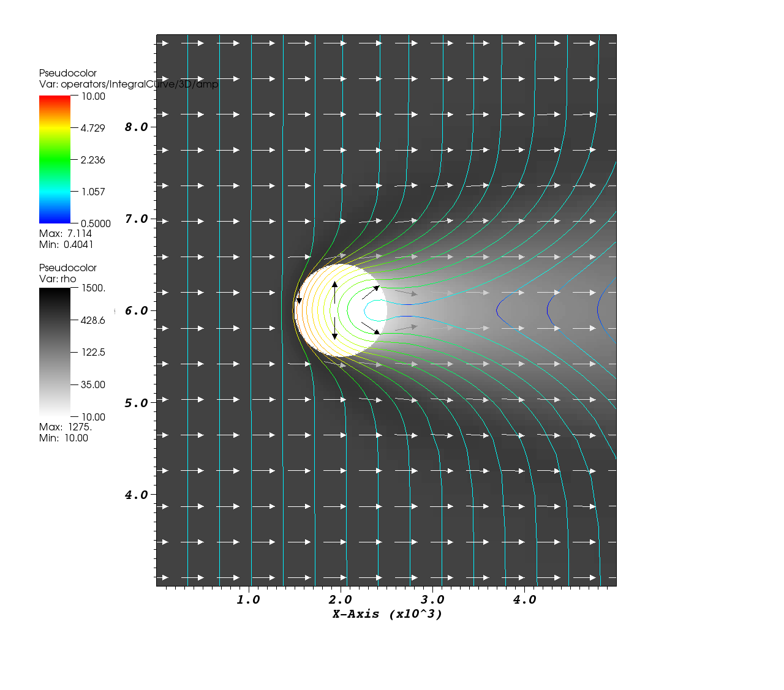Click the amp legend value 2.236
Screen dimensions: 784x690
pos(93,160)
